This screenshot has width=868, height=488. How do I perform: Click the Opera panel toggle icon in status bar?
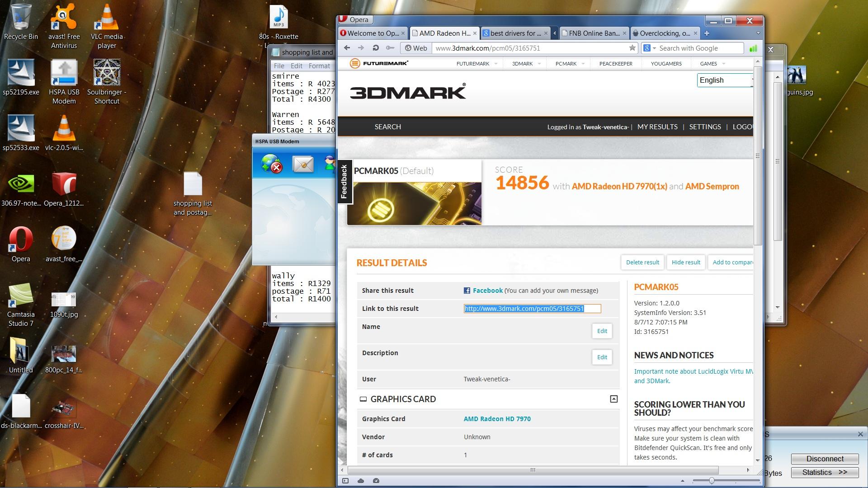point(345,481)
